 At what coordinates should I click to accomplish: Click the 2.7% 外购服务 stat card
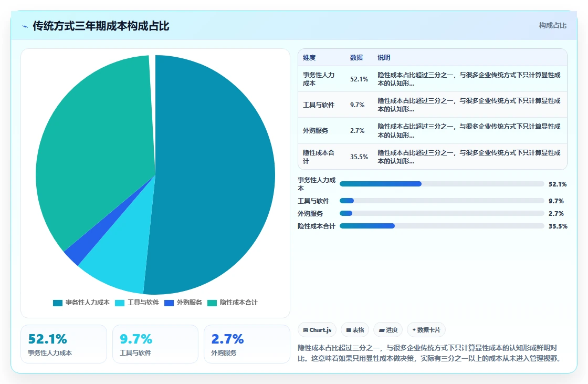click(x=247, y=344)
